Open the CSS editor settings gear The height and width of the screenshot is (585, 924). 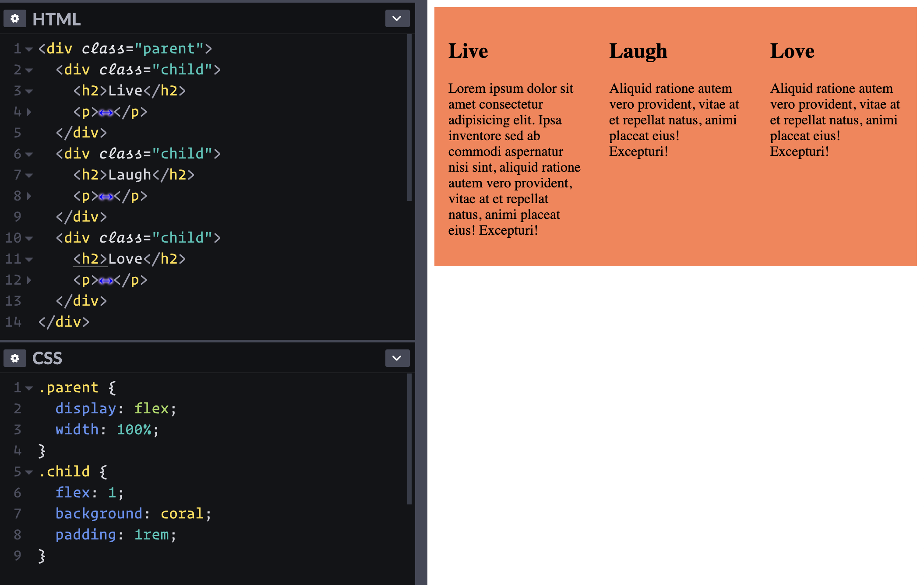point(15,358)
